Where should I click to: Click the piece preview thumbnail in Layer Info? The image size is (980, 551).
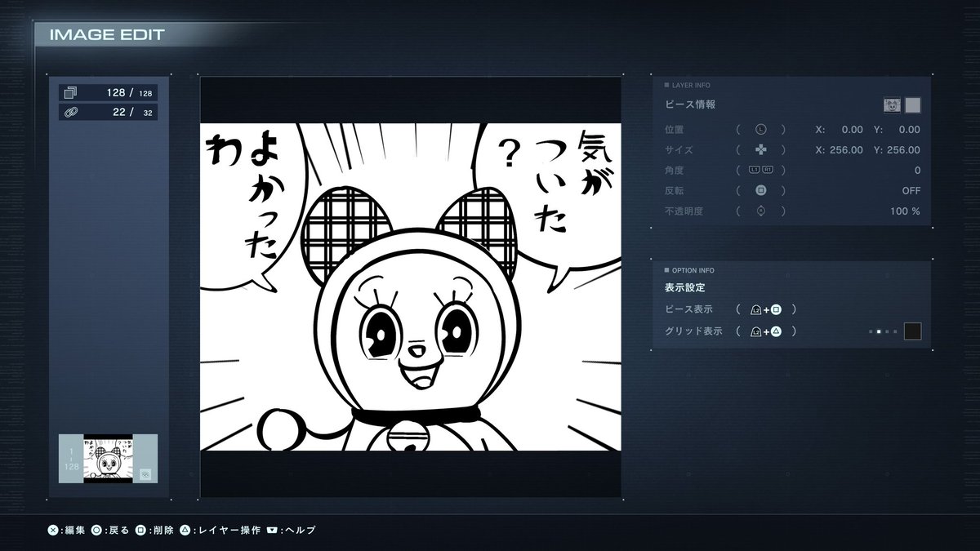coord(892,104)
